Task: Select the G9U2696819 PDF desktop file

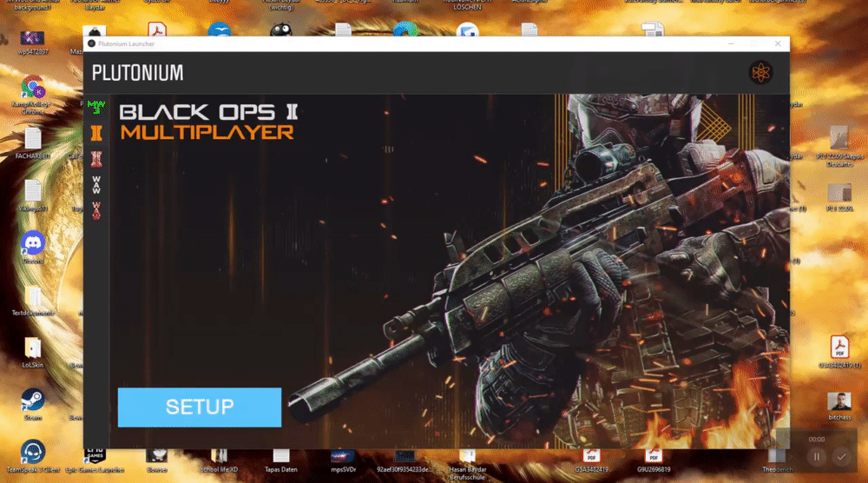Action: pyautogui.click(x=654, y=460)
